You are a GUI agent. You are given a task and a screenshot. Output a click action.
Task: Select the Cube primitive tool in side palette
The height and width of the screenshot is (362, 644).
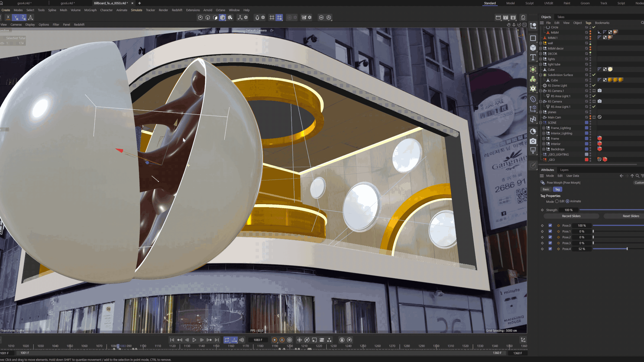[x=533, y=48]
